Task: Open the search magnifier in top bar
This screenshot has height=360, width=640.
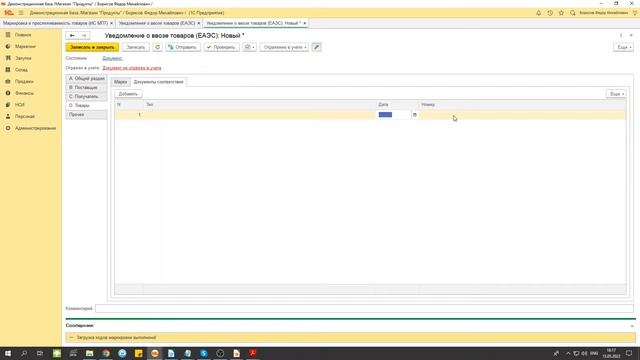Action: click(573, 13)
